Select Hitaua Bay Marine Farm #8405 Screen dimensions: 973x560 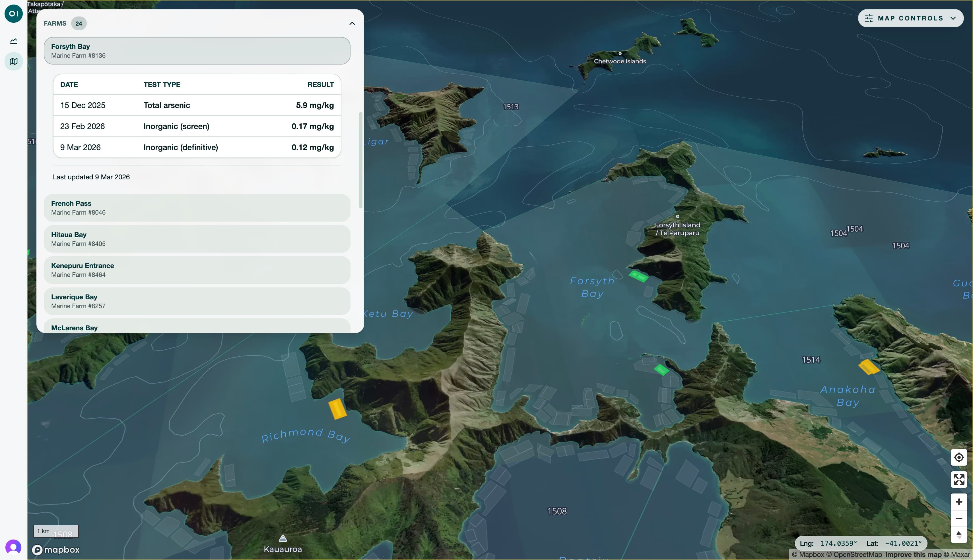(x=197, y=238)
